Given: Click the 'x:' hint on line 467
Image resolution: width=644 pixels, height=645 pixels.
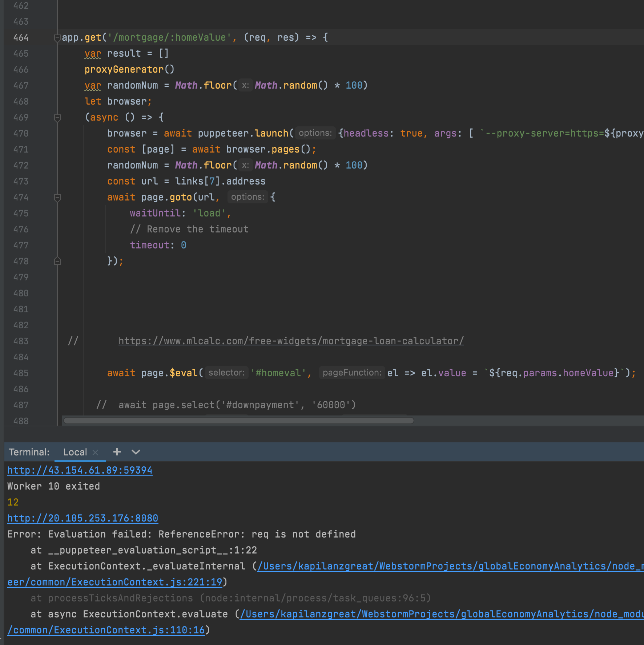Looking at the screenshot, I should 245,85.
